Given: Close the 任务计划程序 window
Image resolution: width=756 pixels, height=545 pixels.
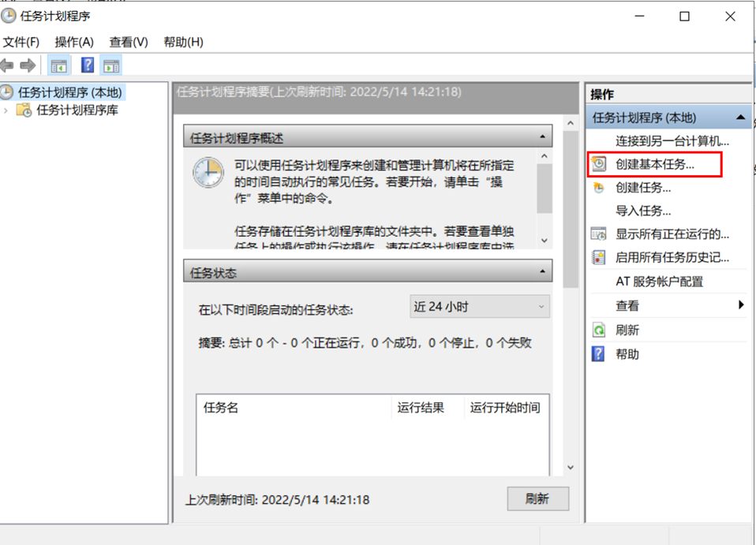Looking at the screenshot, I should point(730,16).
